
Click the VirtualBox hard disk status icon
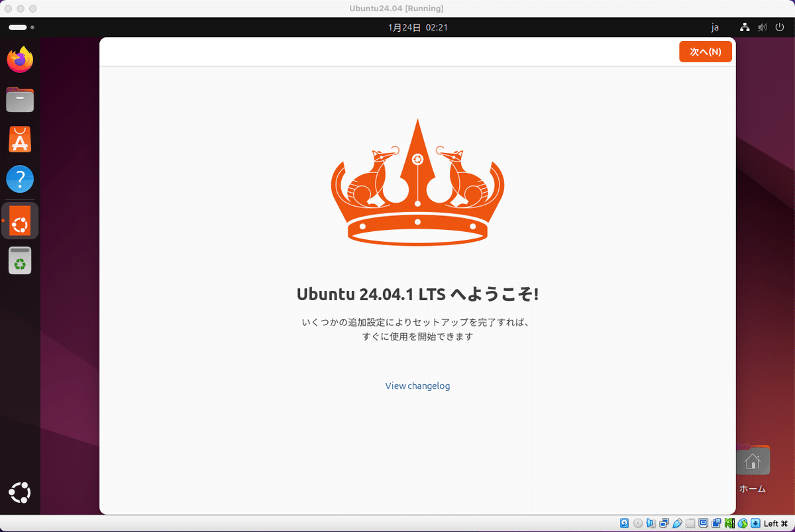(625, 523)
